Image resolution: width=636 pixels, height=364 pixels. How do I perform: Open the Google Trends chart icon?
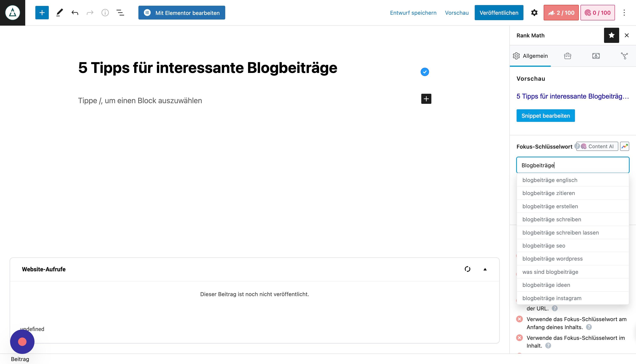[x=624, y=146]
